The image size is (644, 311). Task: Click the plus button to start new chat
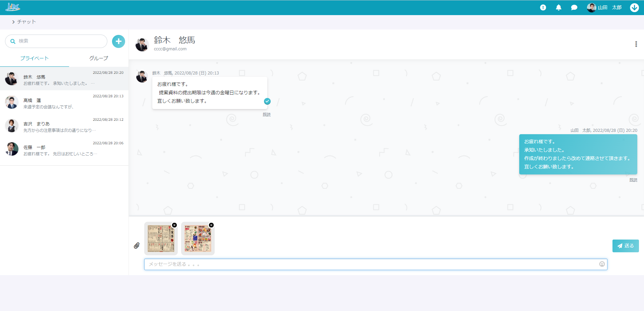point(118,41)
